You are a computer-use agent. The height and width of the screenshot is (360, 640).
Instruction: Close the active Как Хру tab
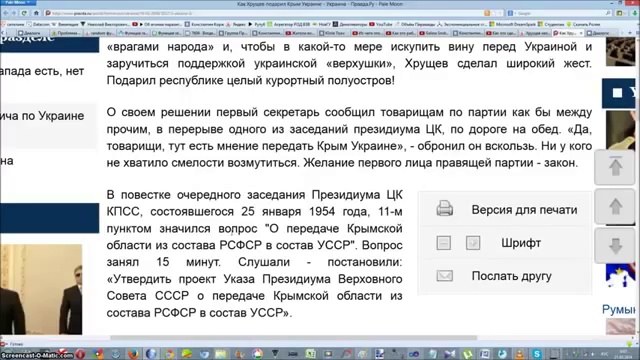581,33
